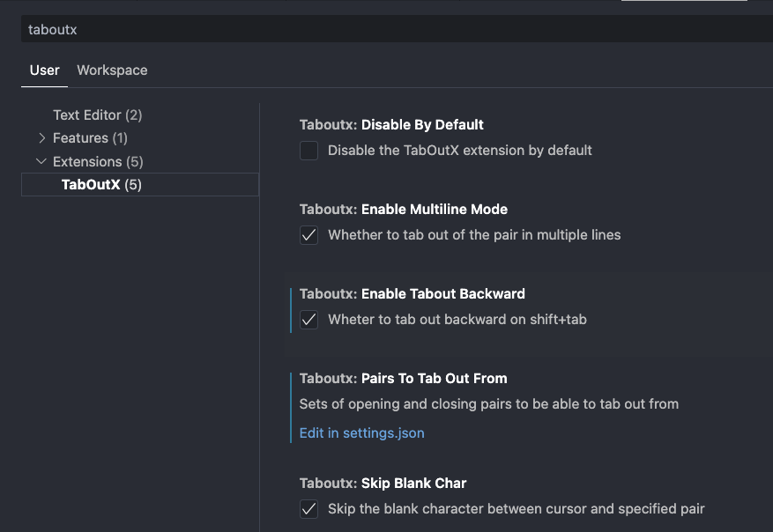Switch to the Workspace settings tab
Viewport: 773px width, 532px height.
tap(112, 70)
